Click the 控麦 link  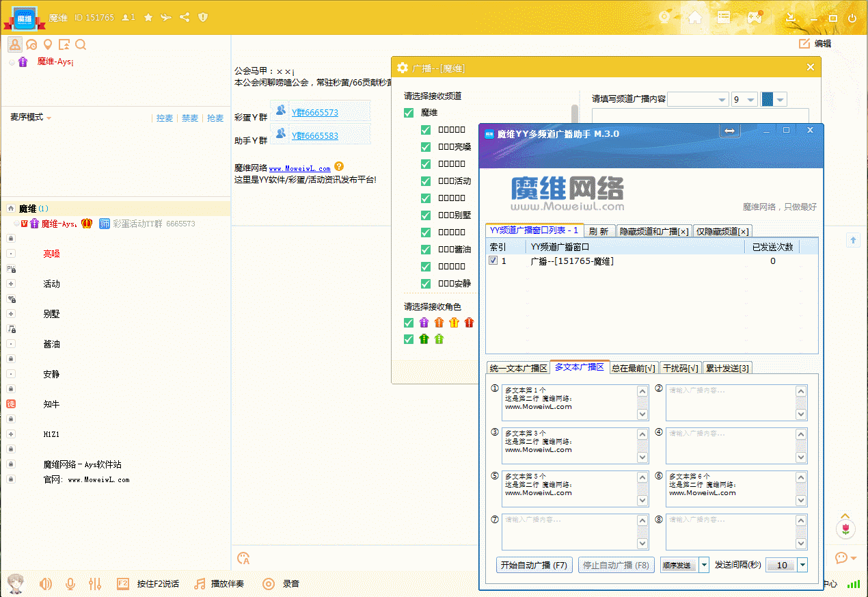tap(165, 118)
